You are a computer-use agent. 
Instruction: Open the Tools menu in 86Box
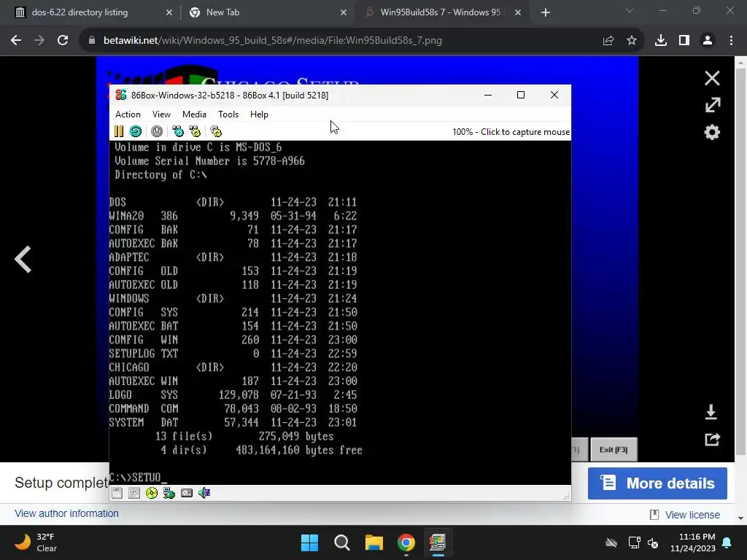pyautogui.click(x=228, y=114)
